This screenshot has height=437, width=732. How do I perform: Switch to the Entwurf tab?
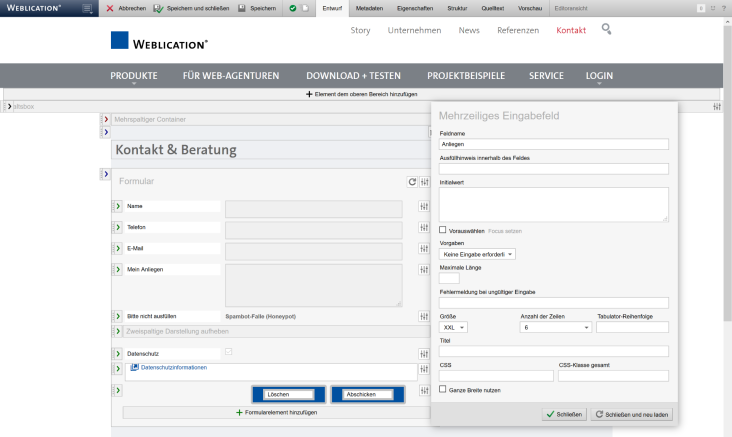click(x=332, y=8)
